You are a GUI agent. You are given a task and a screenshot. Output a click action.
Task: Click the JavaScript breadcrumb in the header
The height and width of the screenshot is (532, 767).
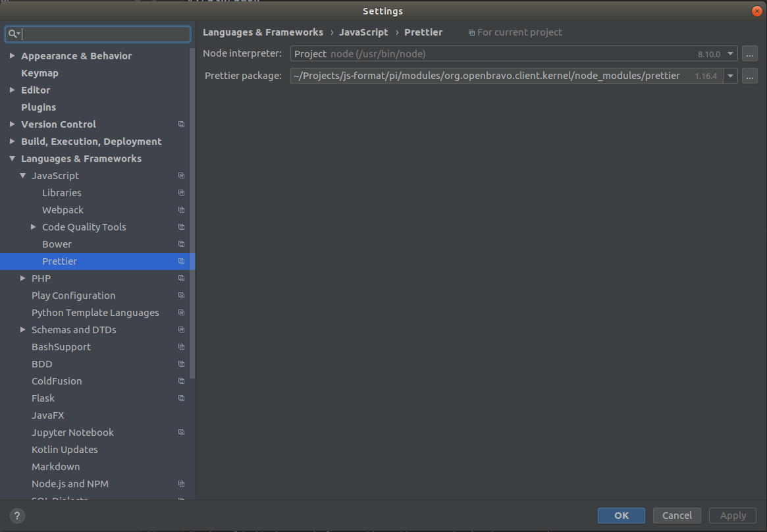(x=363, y=32)
